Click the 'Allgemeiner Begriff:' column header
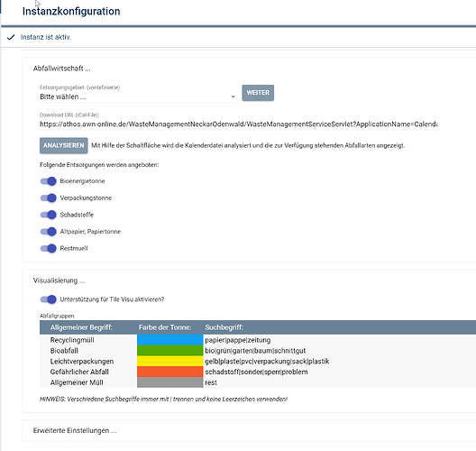Screen dimensions: 476x451 pos(81,327)
